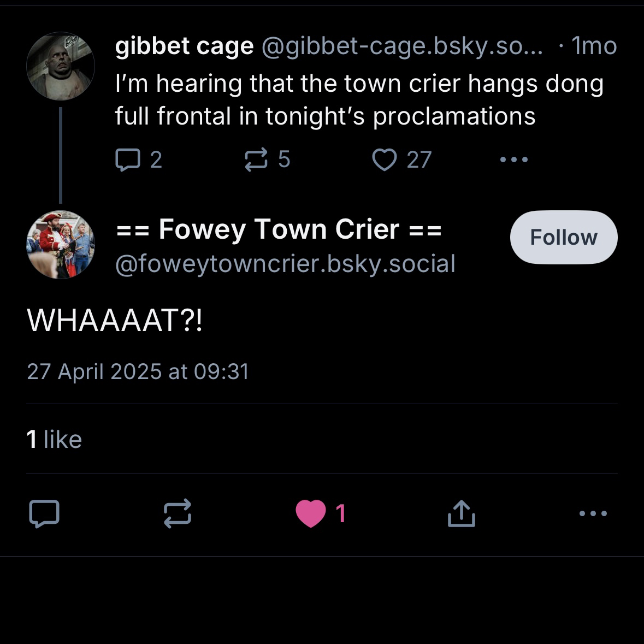Open more options on gibbet cage post
This screenshot has width=644, height=644.
[513, 159]
